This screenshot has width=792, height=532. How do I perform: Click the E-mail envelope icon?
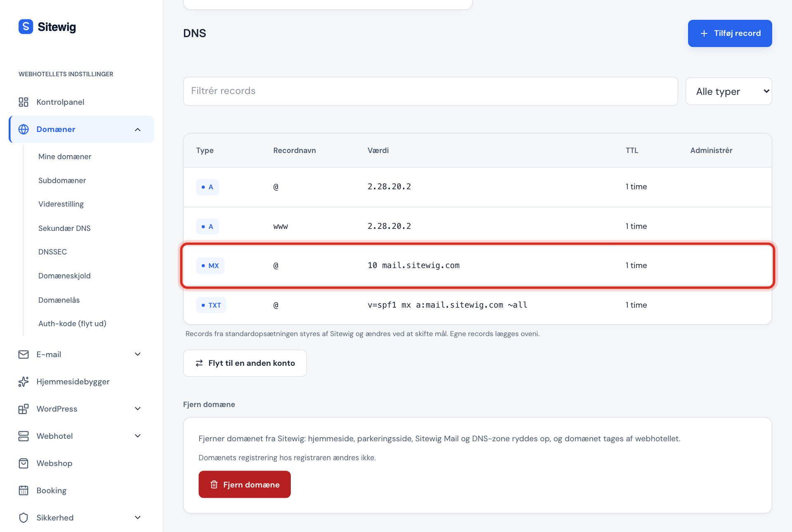click(x=24, y=354)
